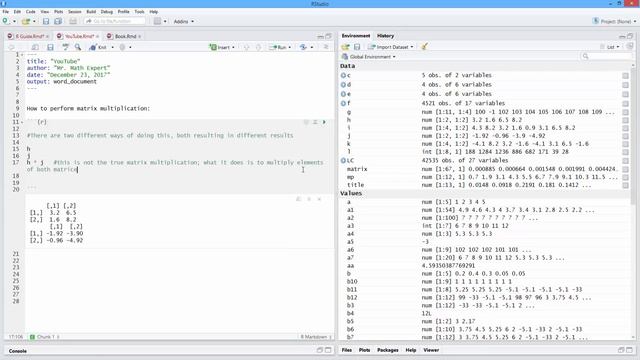The image size is (640, 360).
Task: View matrix g grid icon
Action: 625,112
